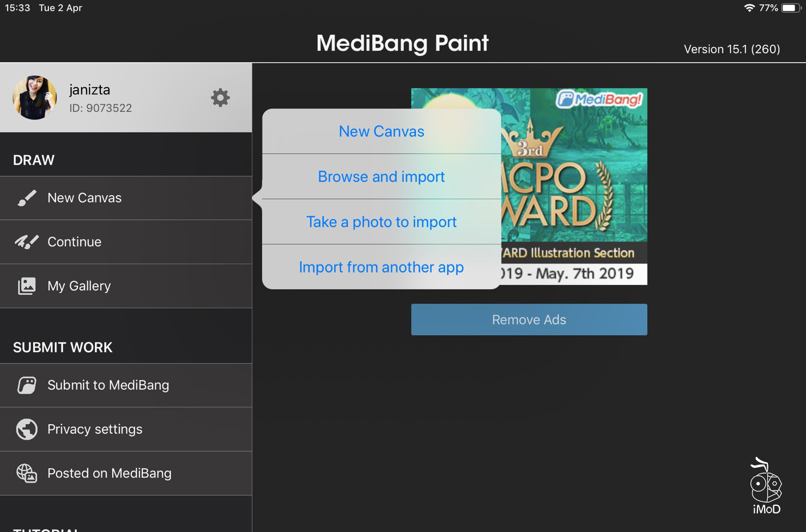806x532 pixels.
Task: Click the Submit to MediBang palette icon
Action: pos(27,385)
